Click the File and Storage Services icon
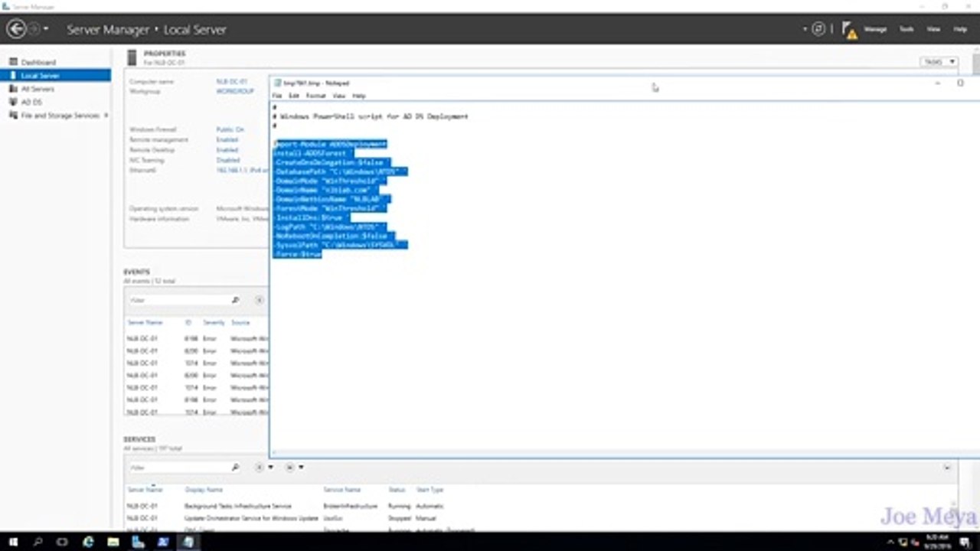980x551 pixels. click(13, 115)
